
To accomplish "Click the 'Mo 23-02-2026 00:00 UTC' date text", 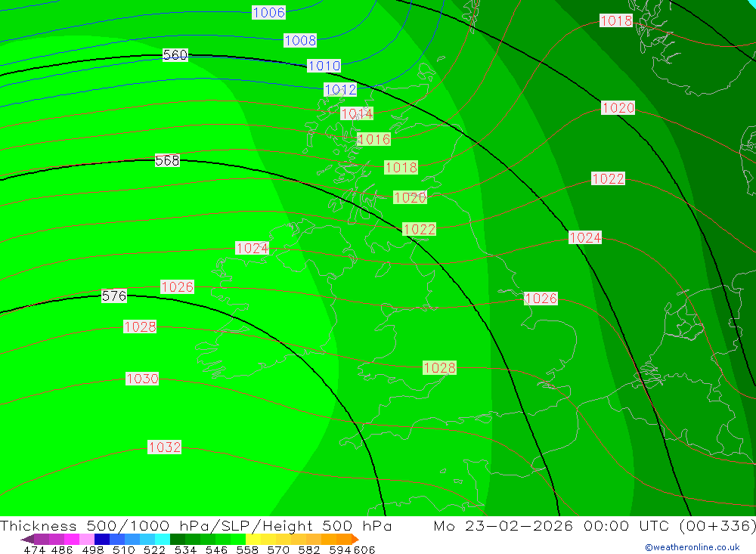I will coord(553,525).
